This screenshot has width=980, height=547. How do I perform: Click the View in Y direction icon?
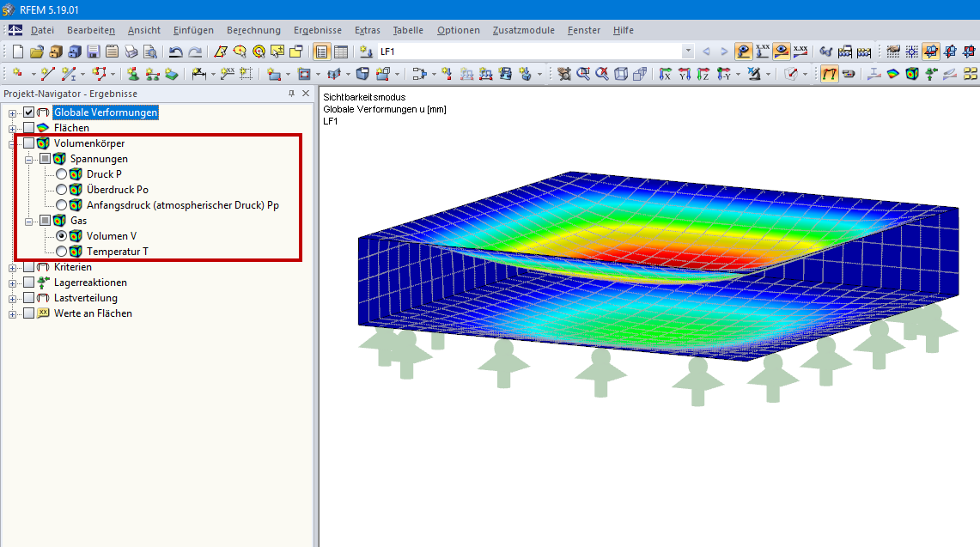[685, 74]
